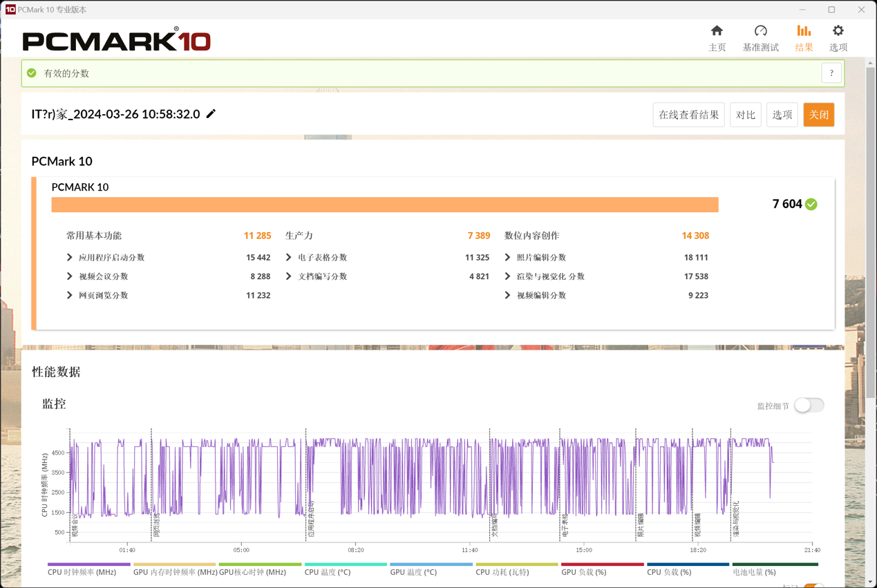Expand 照片编辑分数 row
Screen dimensions: 877x588
tap(508, 258)
